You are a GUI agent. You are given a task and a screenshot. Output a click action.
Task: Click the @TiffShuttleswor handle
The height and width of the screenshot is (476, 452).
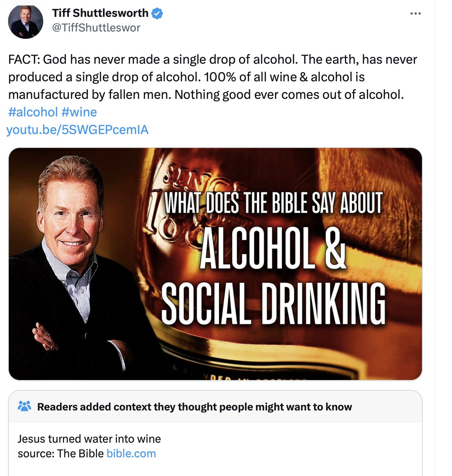pos(96,28)
